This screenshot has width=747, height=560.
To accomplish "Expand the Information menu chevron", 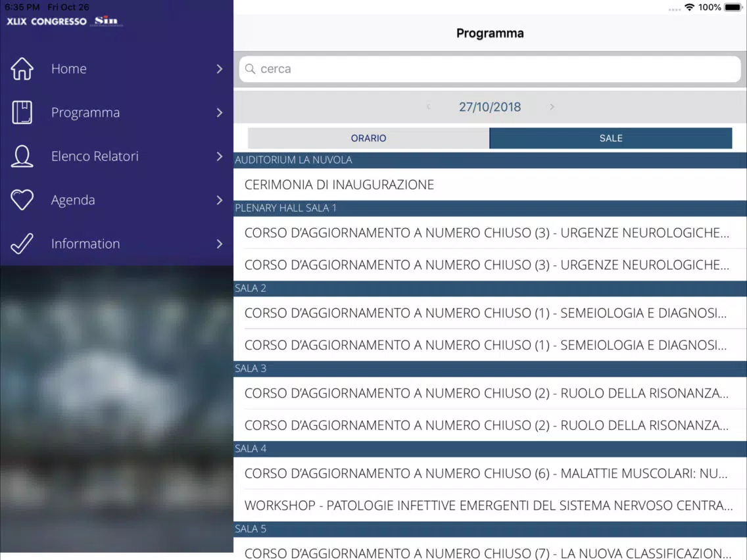I will 219,244.
